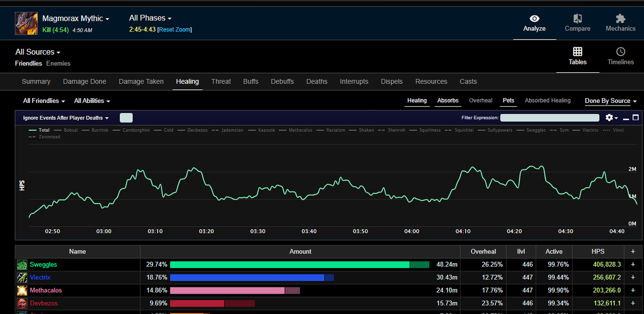Open the Viectrix player link

(40, 278)
